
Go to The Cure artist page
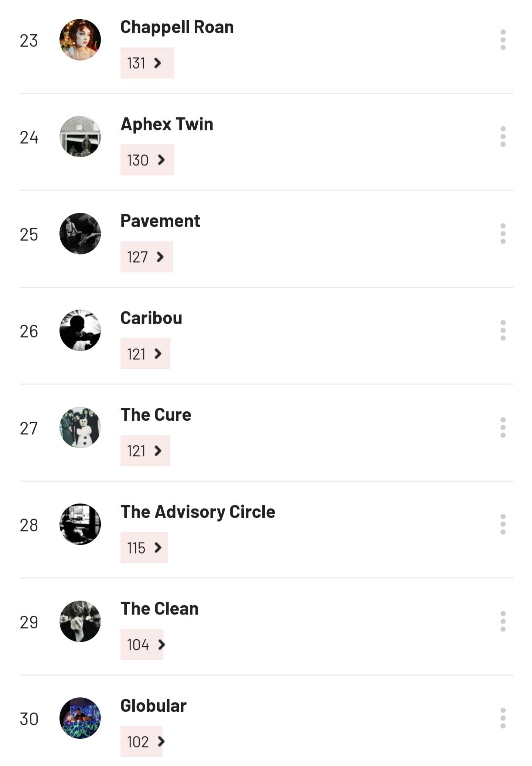156,415
